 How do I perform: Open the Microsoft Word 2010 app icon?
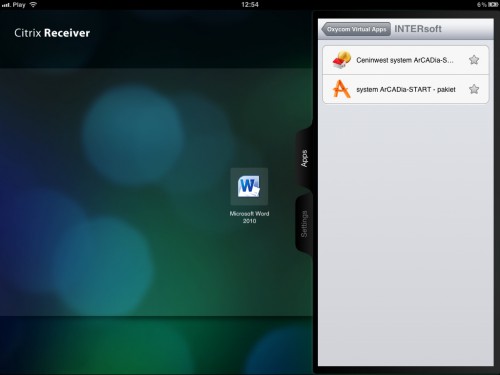[x=249, y=187]
